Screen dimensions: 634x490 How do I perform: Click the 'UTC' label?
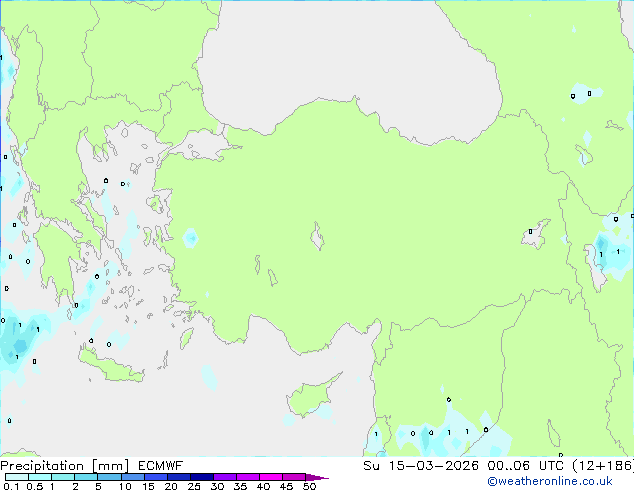(551, 465)
